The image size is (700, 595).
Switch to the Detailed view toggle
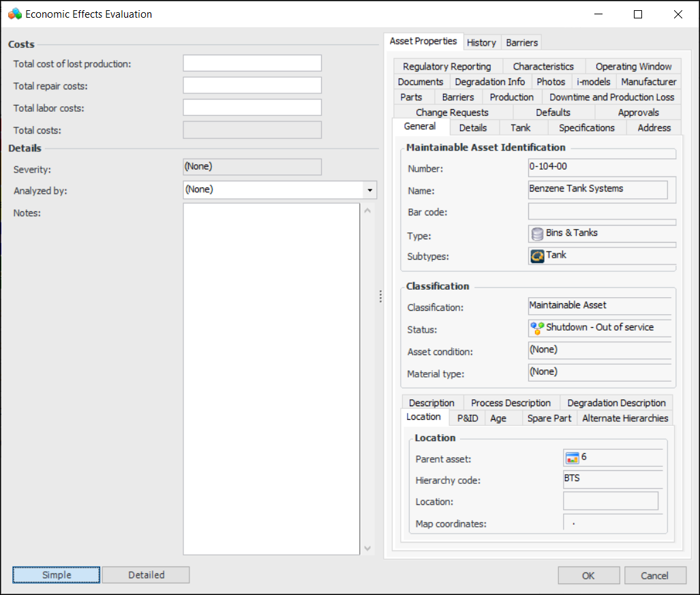[146, 575]
